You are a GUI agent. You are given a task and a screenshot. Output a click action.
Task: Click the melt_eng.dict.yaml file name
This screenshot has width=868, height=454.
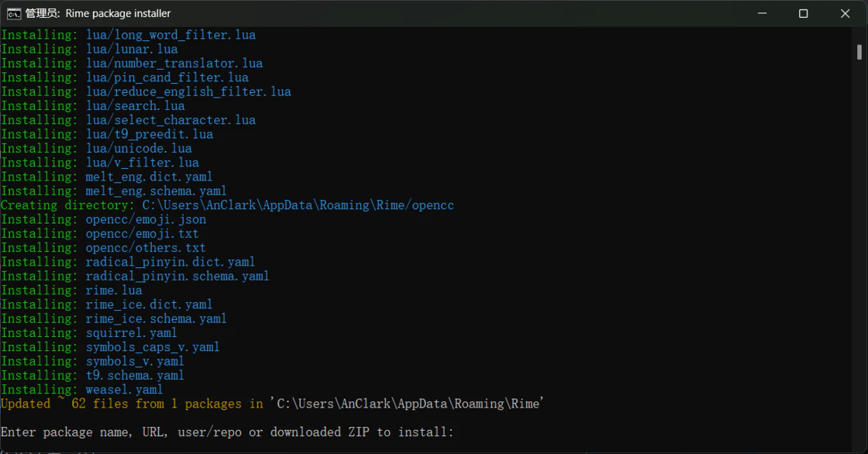point(149,177)
